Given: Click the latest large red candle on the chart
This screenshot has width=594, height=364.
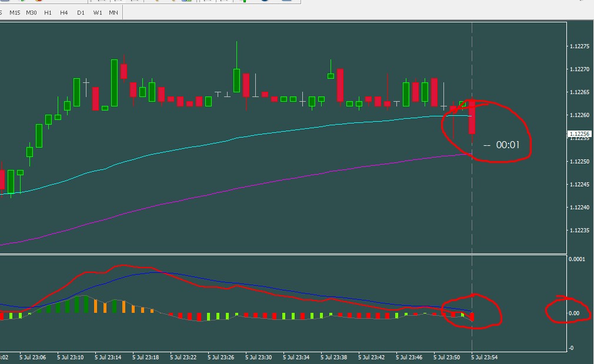Looking at the screenshot, I should 472,118.
